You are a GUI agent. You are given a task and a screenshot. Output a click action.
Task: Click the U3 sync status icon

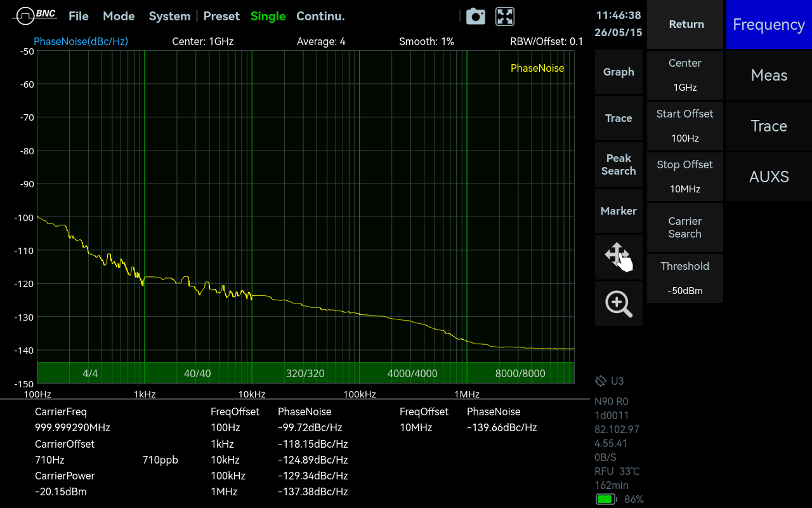pyautogui.click(x=601, y=381)
